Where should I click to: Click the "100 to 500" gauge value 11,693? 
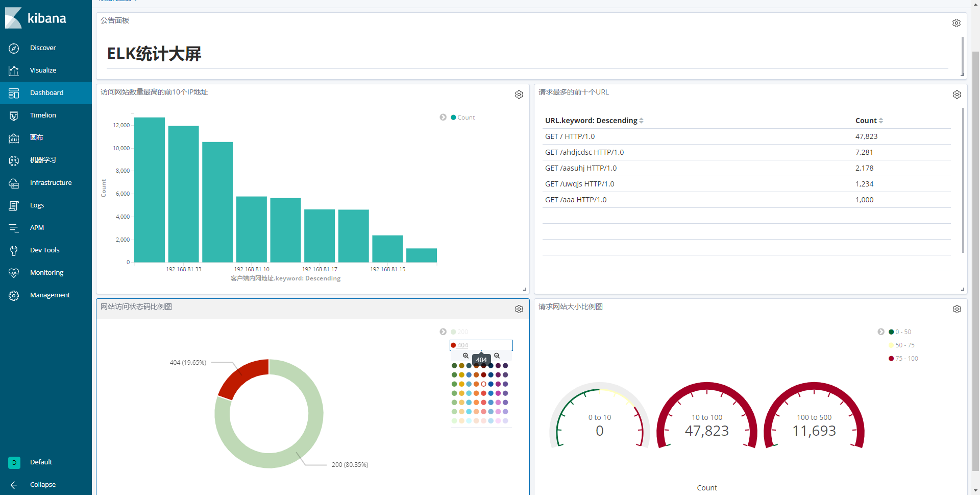click(814, 431)
